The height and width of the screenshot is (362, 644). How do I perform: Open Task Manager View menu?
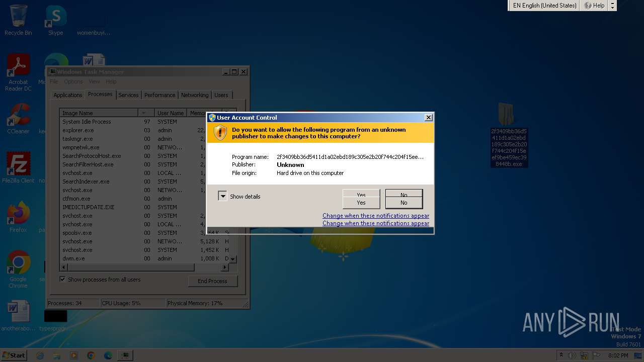tap(94, 81)
